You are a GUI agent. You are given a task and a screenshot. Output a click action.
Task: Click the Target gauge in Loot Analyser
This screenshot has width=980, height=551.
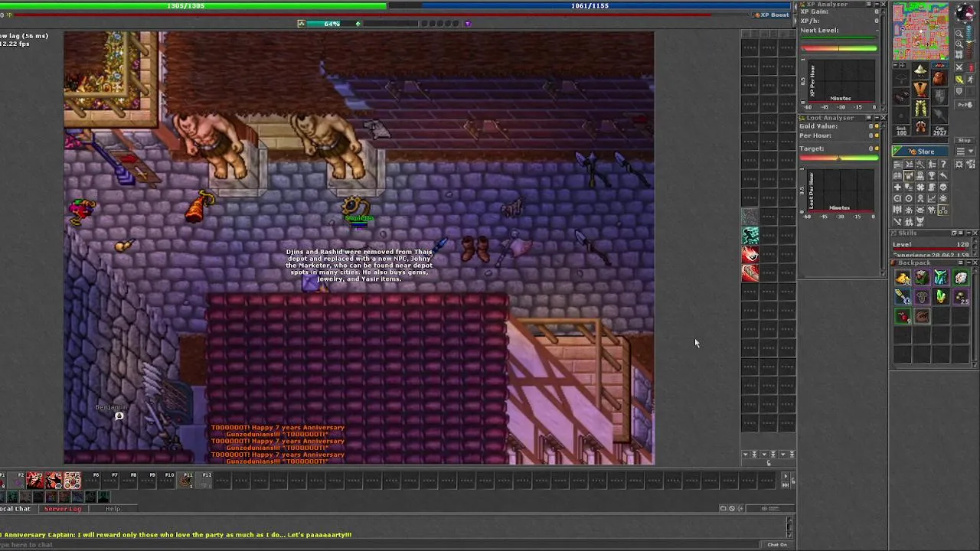(x=839, y=158)
